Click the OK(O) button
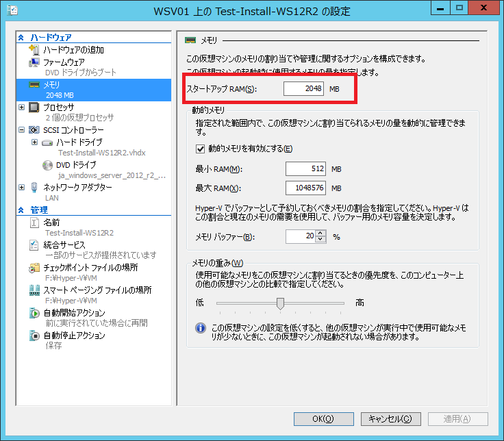This screenshot has width=504, height=441. point(323,418)
